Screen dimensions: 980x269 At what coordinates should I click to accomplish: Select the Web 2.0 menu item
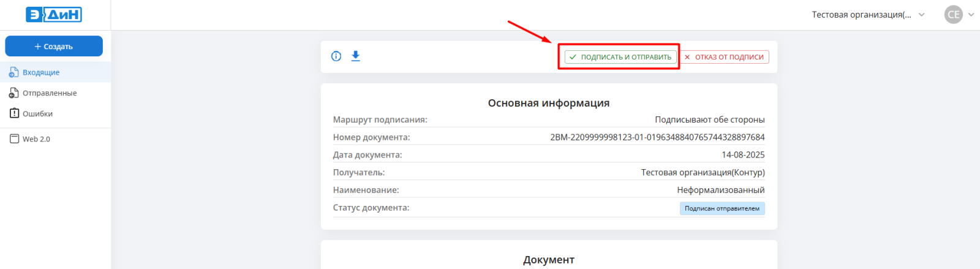click(36, 139)
